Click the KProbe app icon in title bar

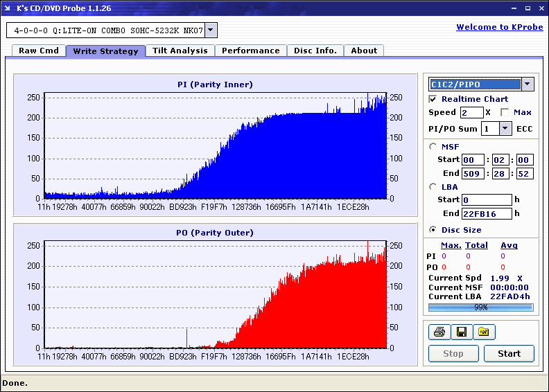(x=8, y=8)
